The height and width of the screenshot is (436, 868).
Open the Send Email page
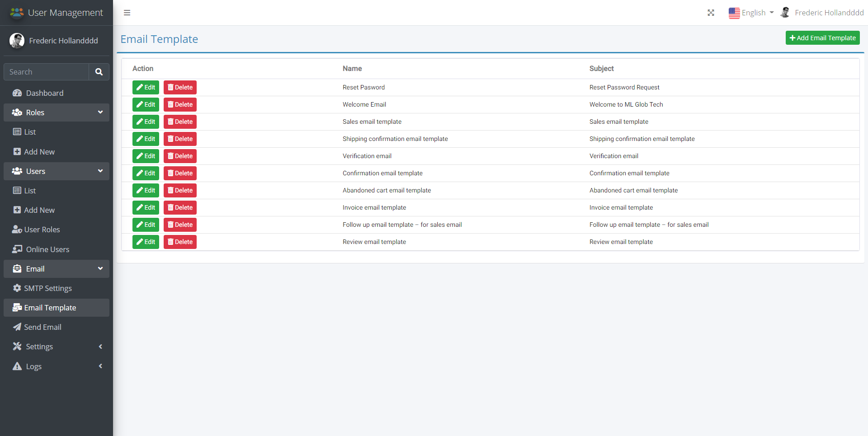[x=57, y=327]
